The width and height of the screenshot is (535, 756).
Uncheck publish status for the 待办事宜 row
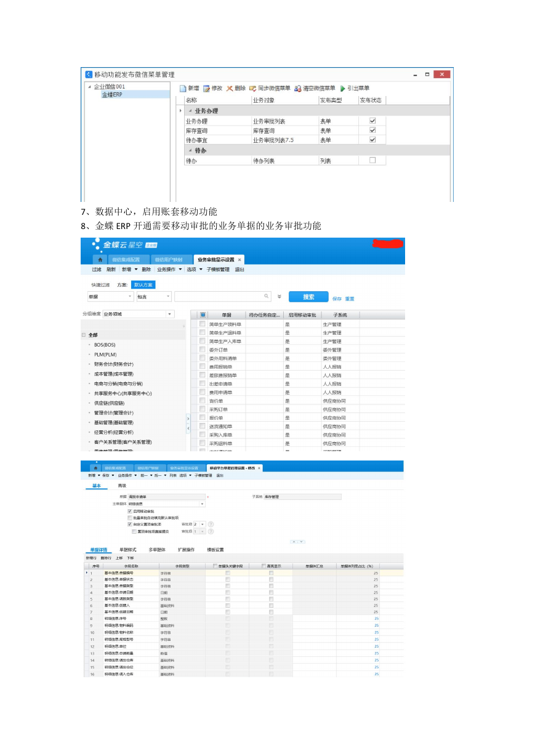(x=372, y=140)
